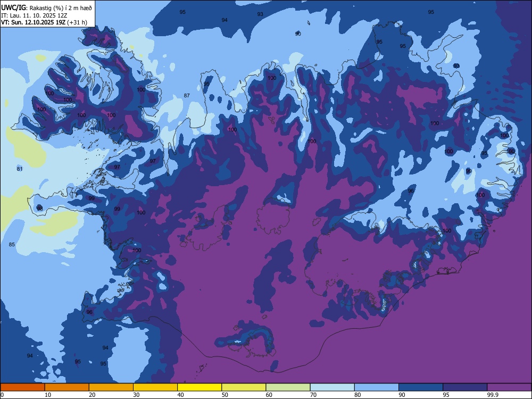This screenshot has height=399, width=532.
Task: Select the '98' humidity value on the map
Action: tap(40, 209)
